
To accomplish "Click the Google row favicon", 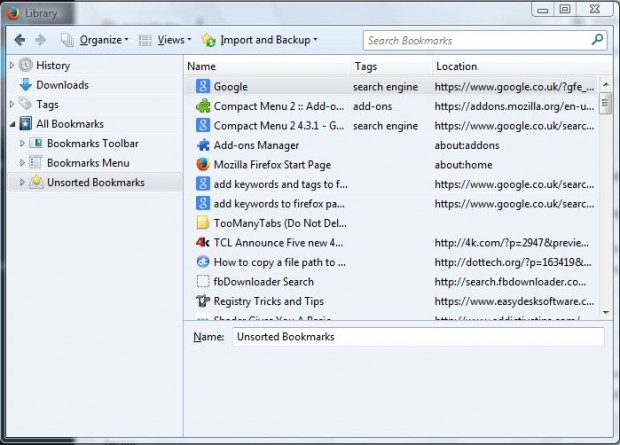I will pyautogui.click(x=203, y=86).
